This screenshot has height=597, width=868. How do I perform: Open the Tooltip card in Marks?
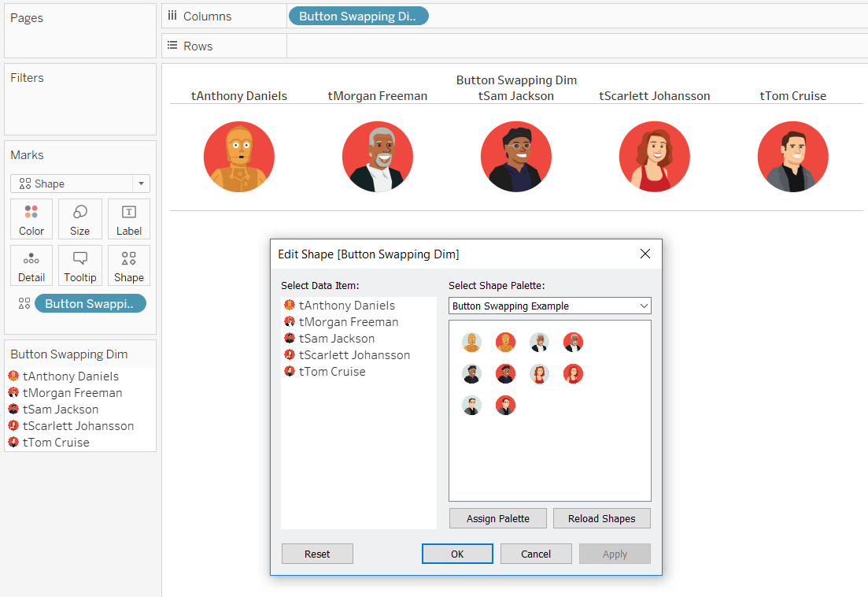pyautogui.click(x=79, y=266)
